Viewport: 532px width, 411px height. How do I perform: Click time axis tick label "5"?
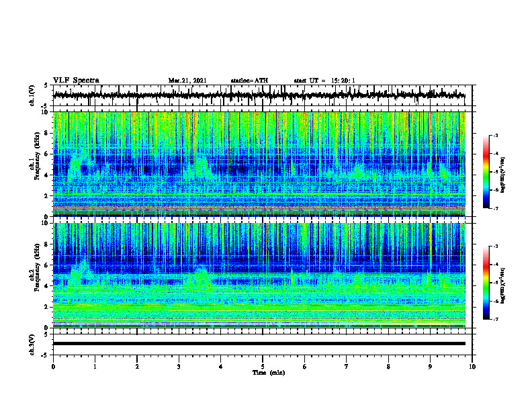coord(263,367)
